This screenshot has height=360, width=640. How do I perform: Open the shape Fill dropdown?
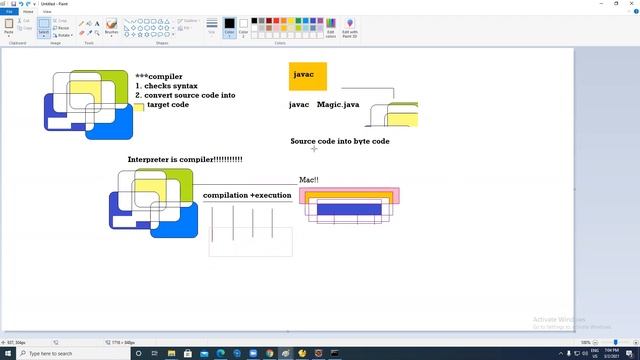tap(184, 28)
